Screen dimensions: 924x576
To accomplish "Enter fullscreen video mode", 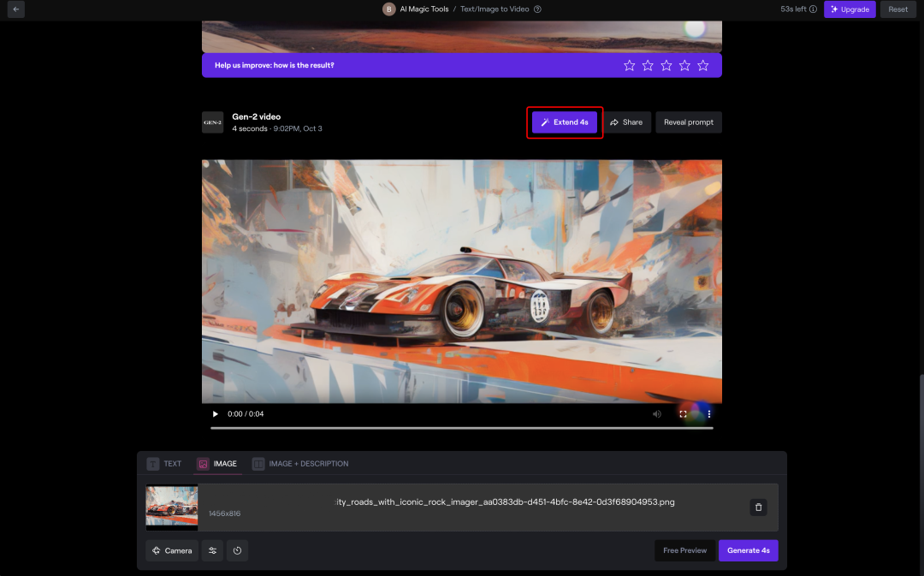I will pyautogui.click(x=683, y=414).
